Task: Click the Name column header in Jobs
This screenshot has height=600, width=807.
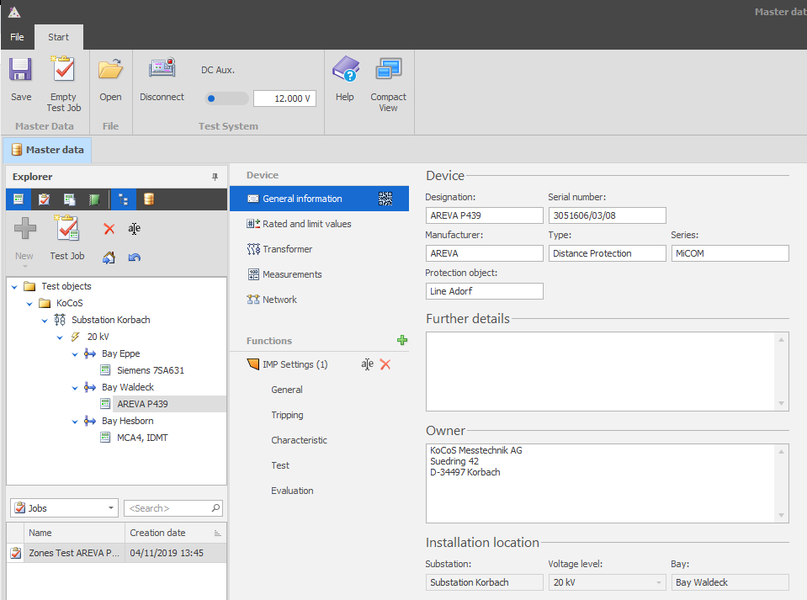Action: point(74,533)
